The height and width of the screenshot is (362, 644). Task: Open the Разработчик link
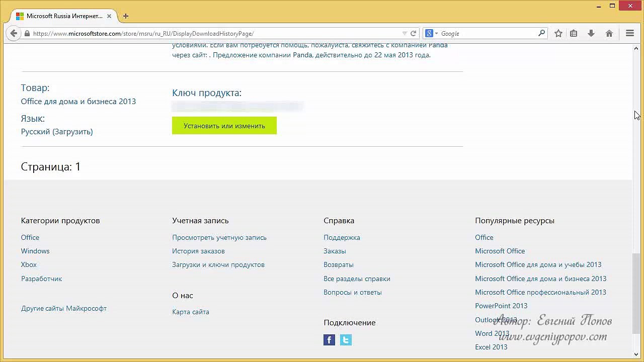point(42,279)
